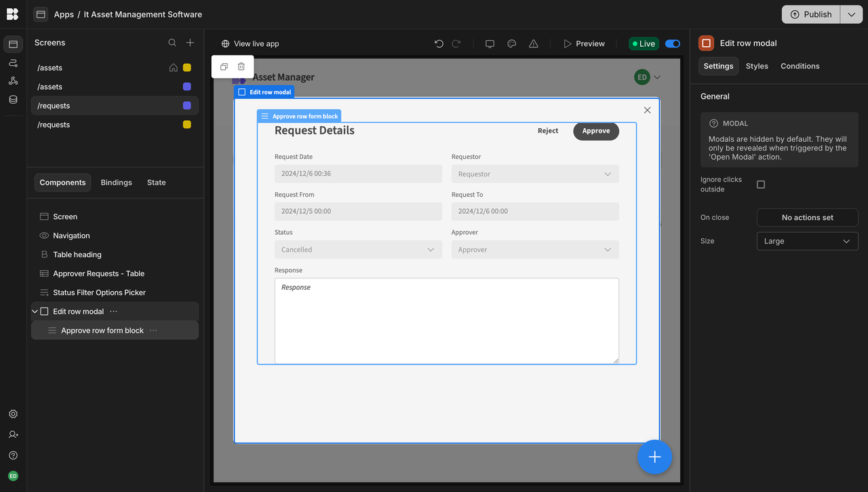This screenshot has width=868, height=492.
Task: Collapse the Edit row modal tree item
Action: (35, 311)
